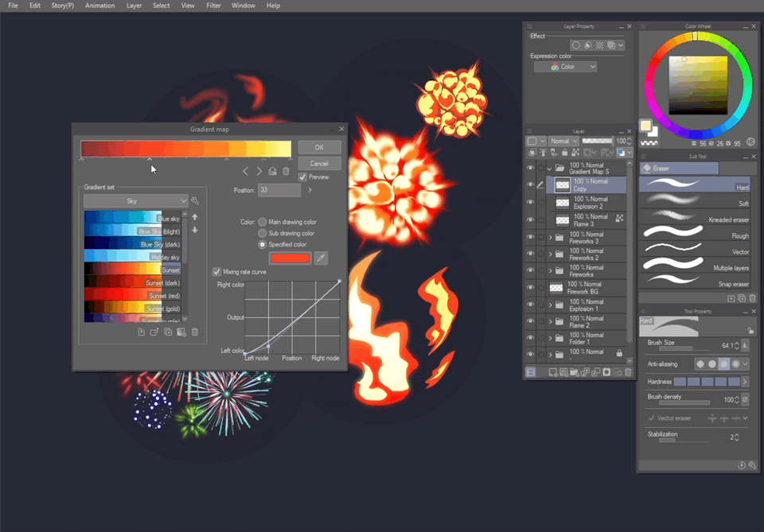The image size is (764, 532).
Task: Delete the selected gradient node
Action: pyautogui.click(x=286, y=171)
